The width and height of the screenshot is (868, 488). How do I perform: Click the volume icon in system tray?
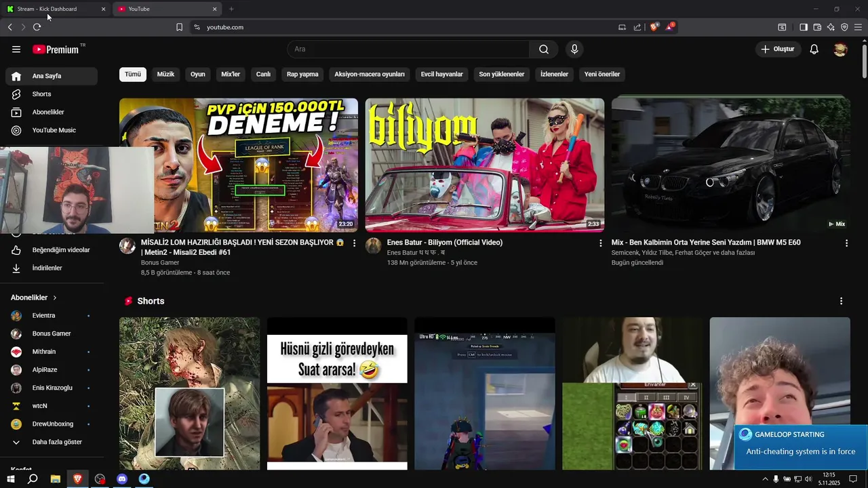(808, 479)
